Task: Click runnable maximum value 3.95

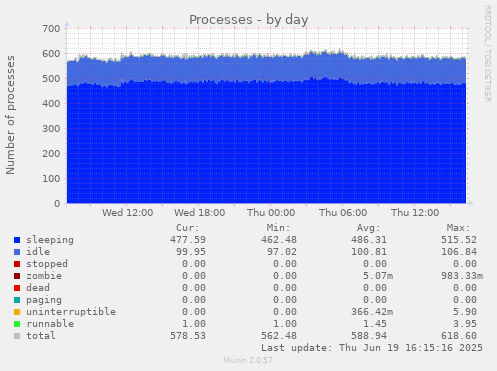Action: (465, 324)
